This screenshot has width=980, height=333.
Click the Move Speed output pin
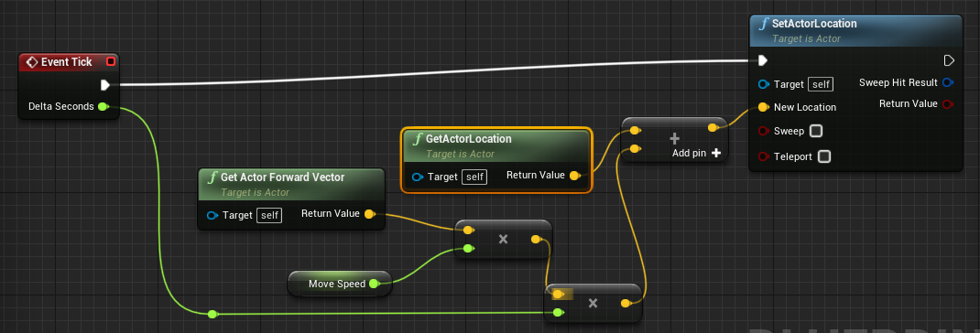pyautogui.click(x=374, y=284)
